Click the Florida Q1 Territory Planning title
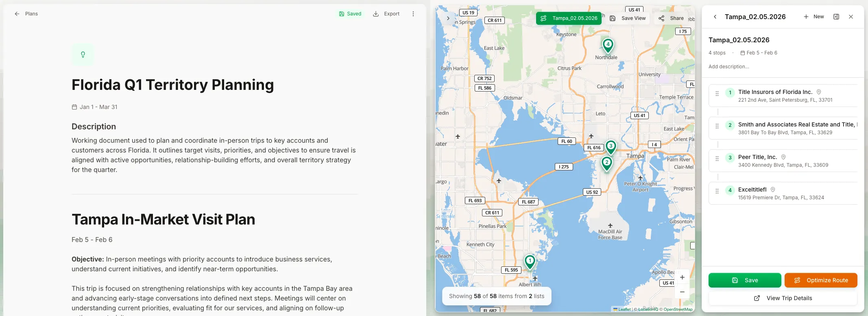This screenshot has height=316, width=868. [173, 85]
